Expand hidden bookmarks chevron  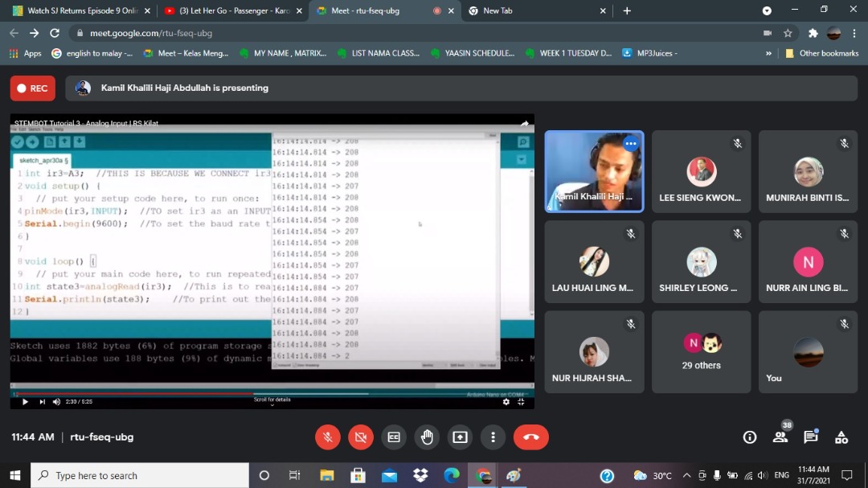pyautogui.click(x=768, y=53)
